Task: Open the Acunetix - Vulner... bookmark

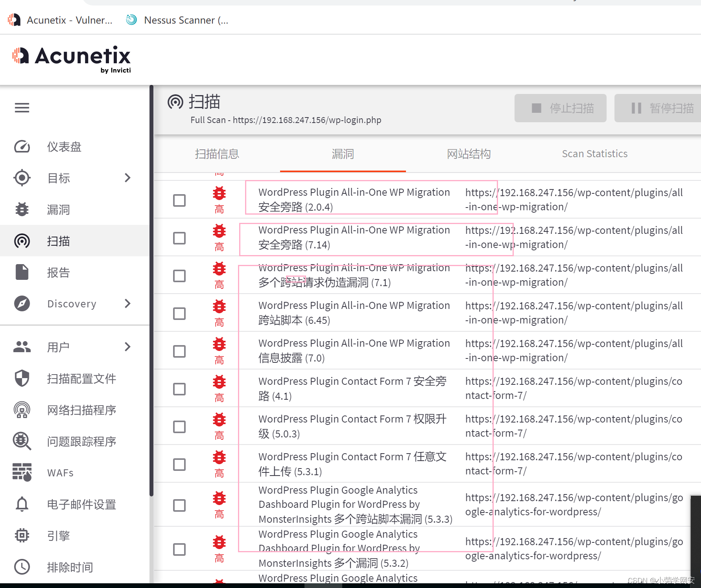Action: pos(60,20)
